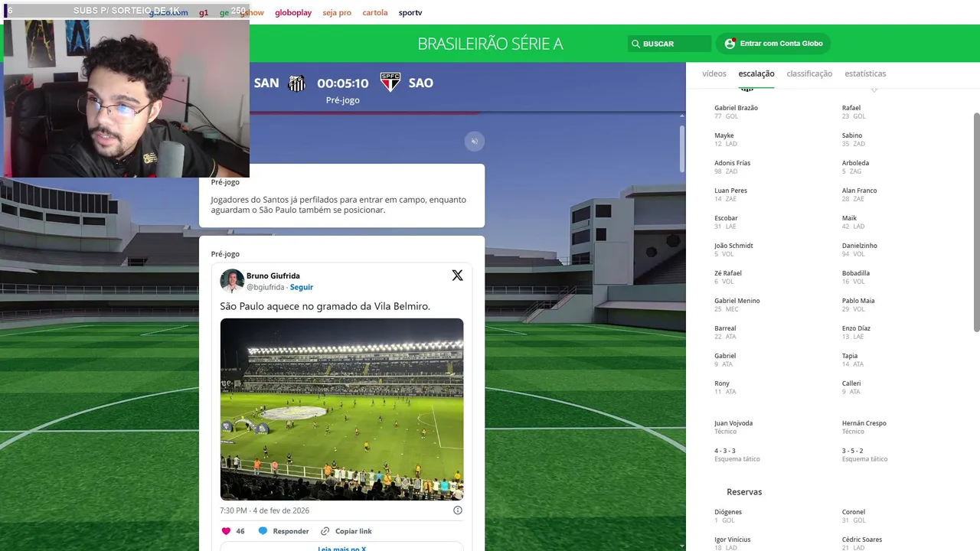Click Leia mais no X

pos(342,548)
